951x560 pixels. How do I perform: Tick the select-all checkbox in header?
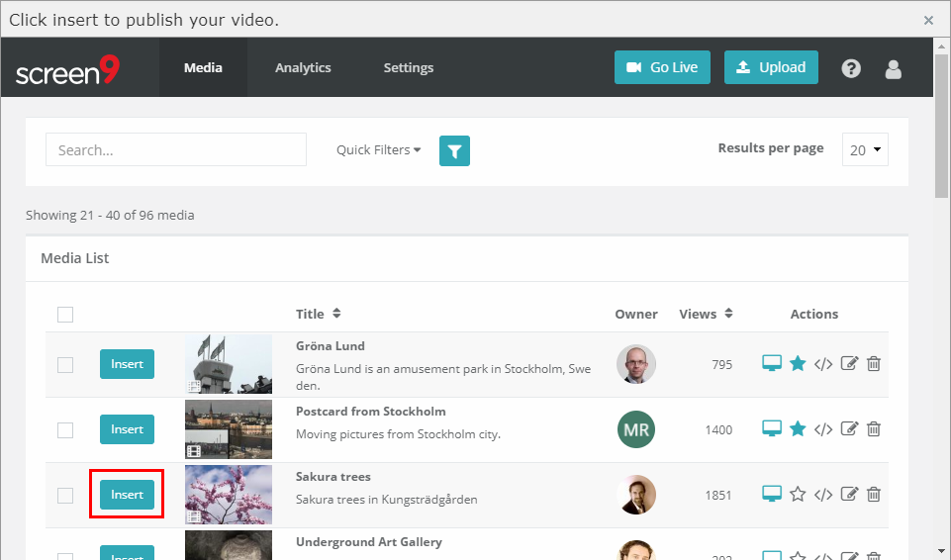[65, 315]
